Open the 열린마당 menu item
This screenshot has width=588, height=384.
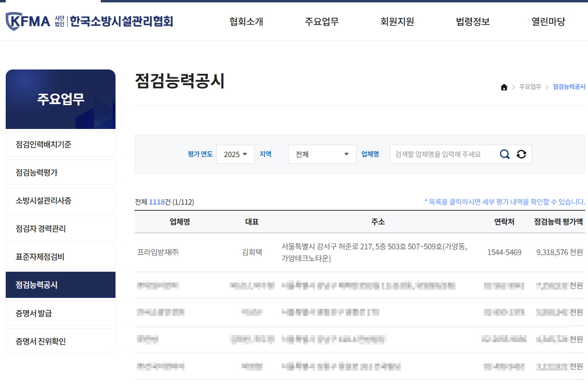[x=548, y=21]
